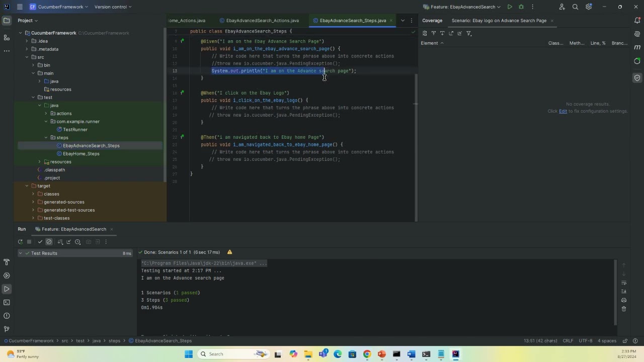The image size is (644, 362).
Task: Open the CucumberFramework project dropdown
Action: pyautogui.click(x=58, y=7)
